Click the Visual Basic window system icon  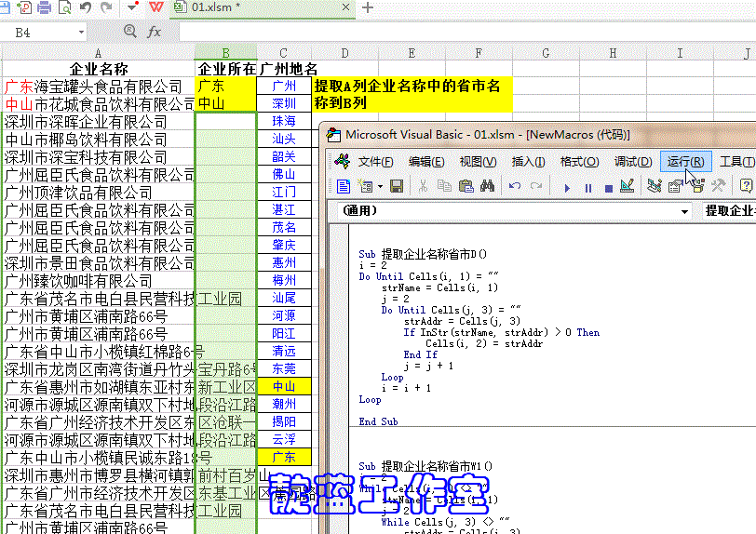[x=333, y=135]
